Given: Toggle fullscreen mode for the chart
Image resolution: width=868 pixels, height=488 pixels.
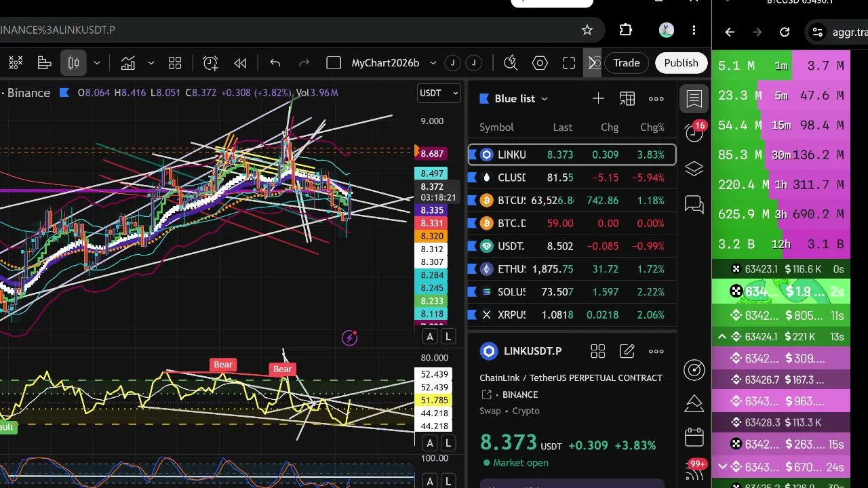Looking at the screenshot, I should 569,63.
